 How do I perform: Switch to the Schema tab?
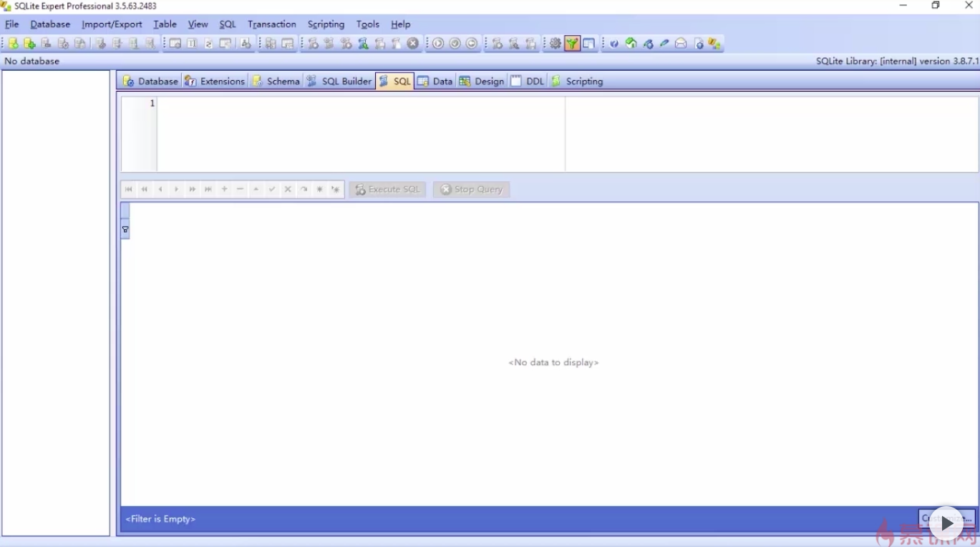coord(276,81)
